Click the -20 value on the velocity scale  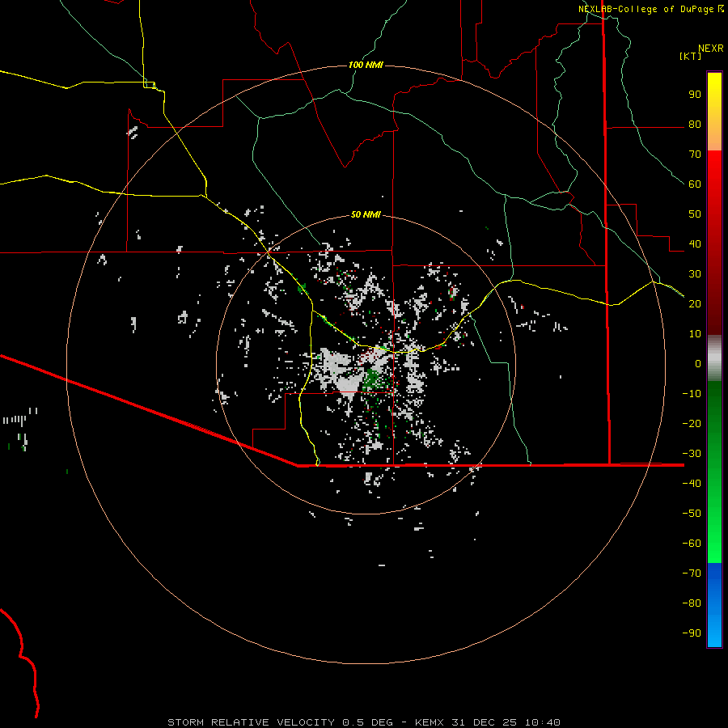tap(692, 423)
